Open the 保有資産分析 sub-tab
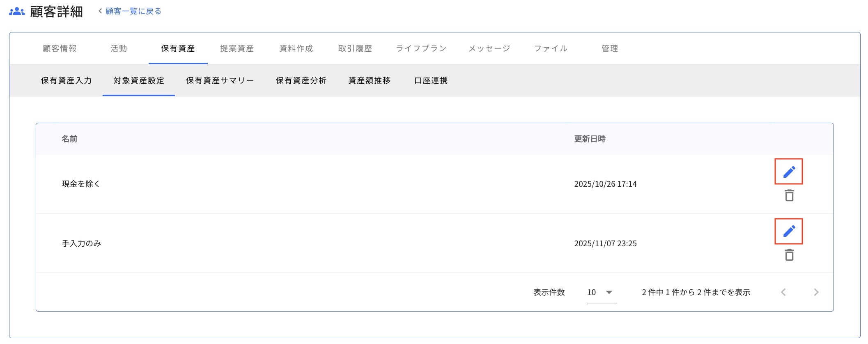The height and width of the screenshot is (344, 868). (301, 80)
